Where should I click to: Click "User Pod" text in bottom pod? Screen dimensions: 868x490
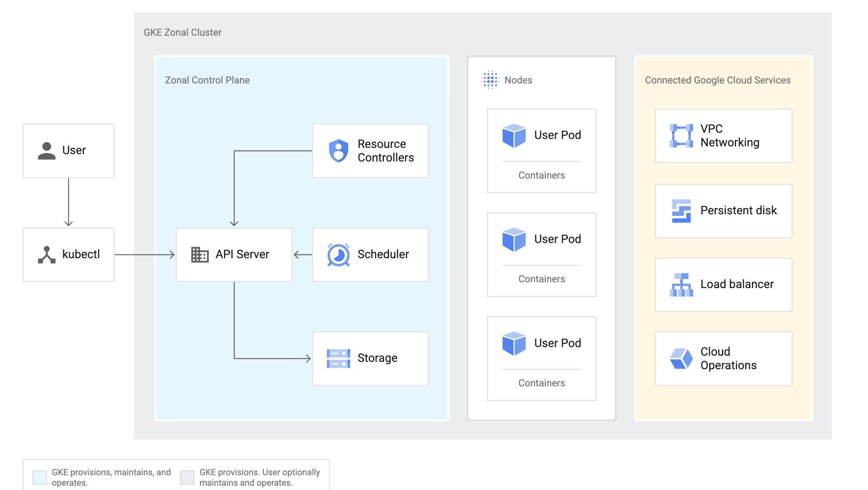click(557, 343)
